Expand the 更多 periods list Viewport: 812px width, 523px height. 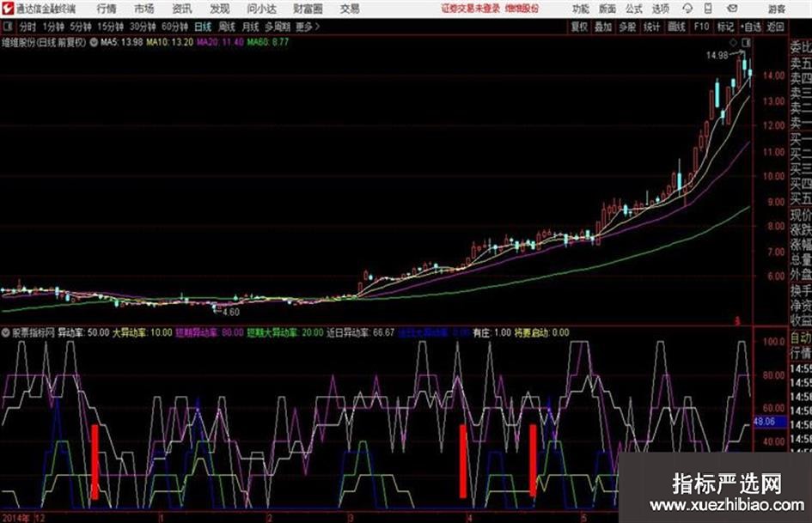(308, 27)
